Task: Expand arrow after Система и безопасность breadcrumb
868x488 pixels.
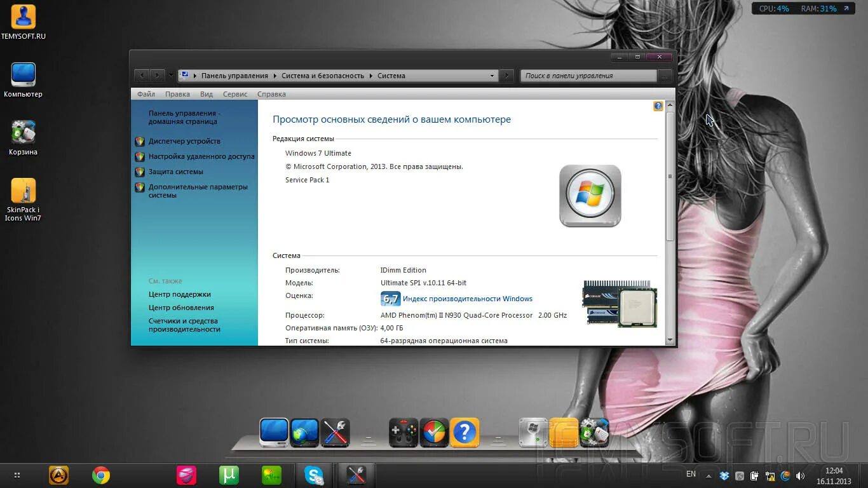Action: 371,76
